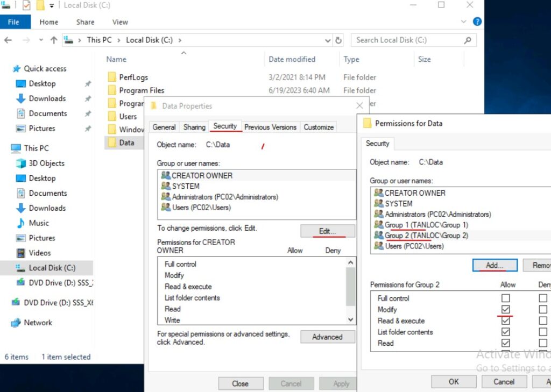Uncheck the Modify Allow permission for Group 2

tap(505, 309)
